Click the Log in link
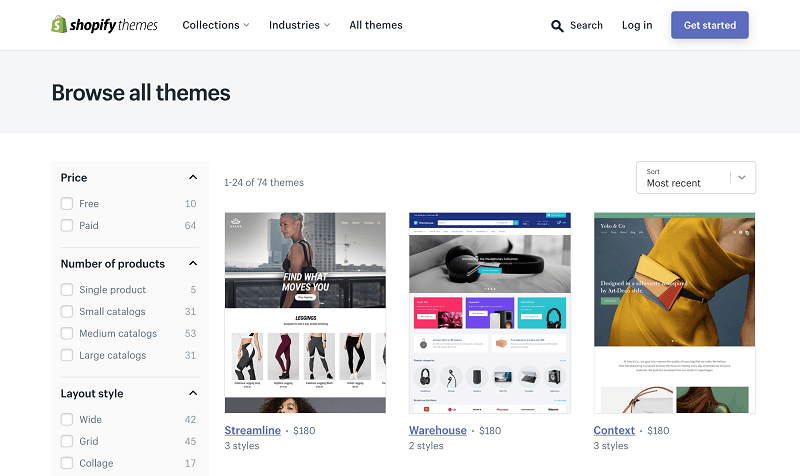This screenshot has height=476, width=800. pyautogui.click(x=637, y=25)
